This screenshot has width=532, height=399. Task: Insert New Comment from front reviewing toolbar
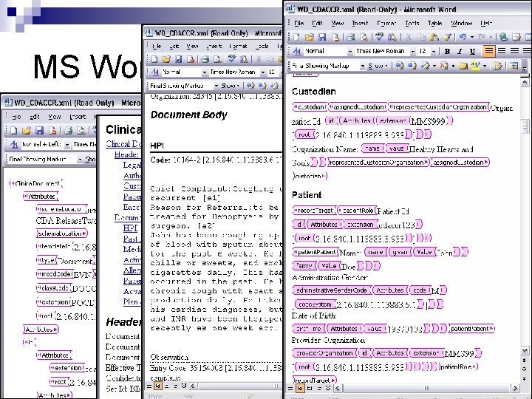click(x=463, y=66)
